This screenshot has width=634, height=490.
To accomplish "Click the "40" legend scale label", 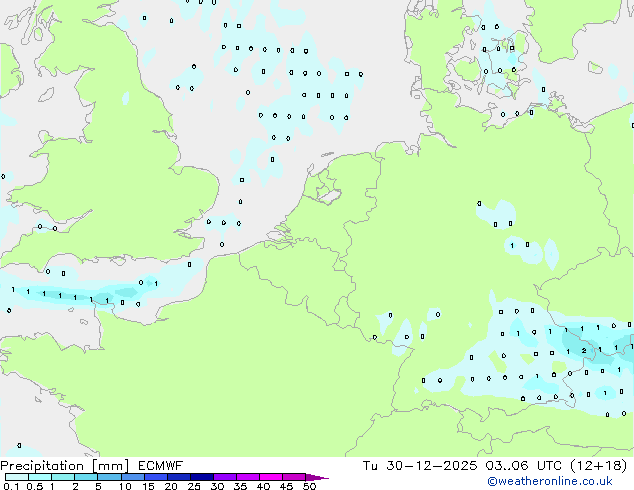I will 263,486.
